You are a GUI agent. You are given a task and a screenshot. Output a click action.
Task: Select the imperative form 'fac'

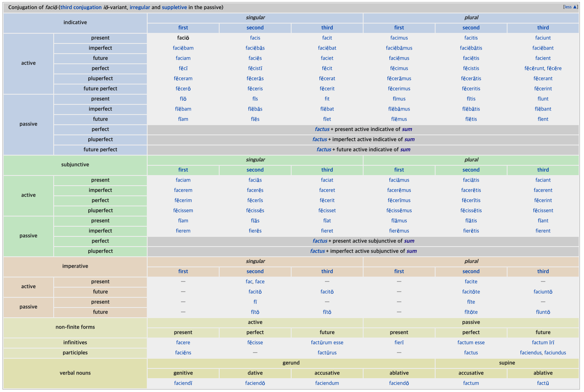point(249,282)
